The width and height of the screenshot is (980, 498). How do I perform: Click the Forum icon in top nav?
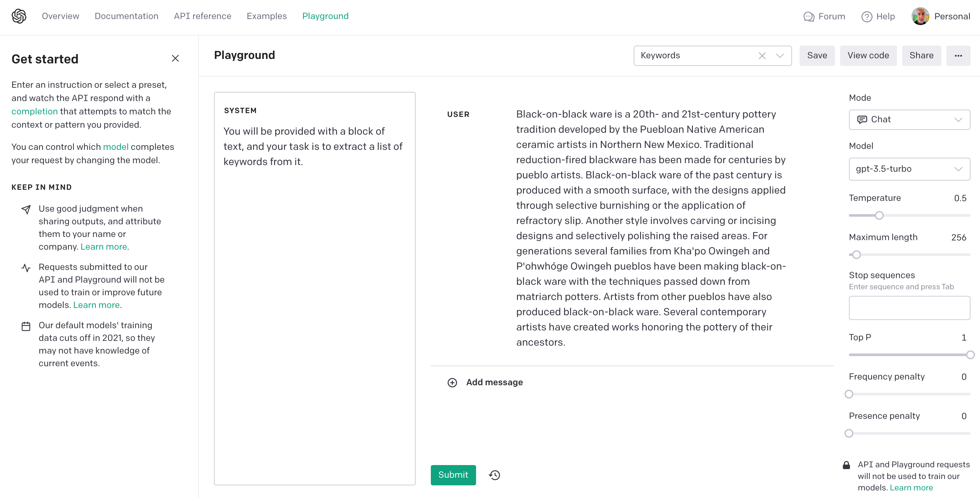coord(809,16)
